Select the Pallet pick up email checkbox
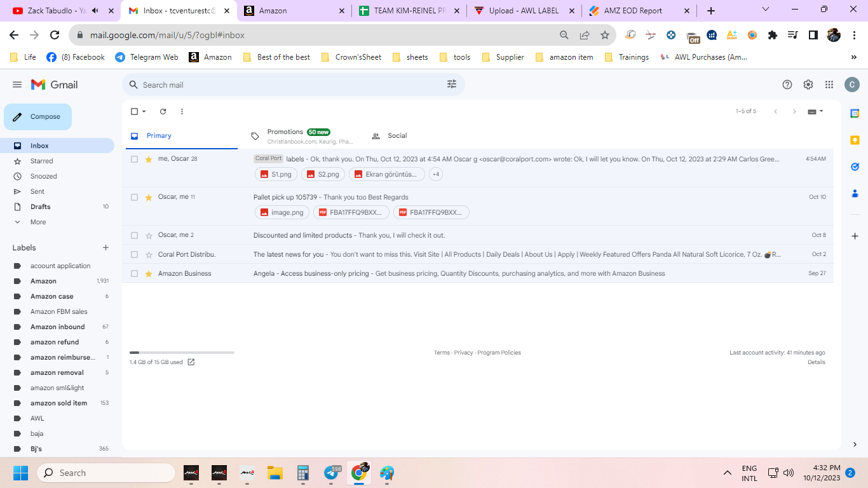The image size is (868, 488). point(134,197)
